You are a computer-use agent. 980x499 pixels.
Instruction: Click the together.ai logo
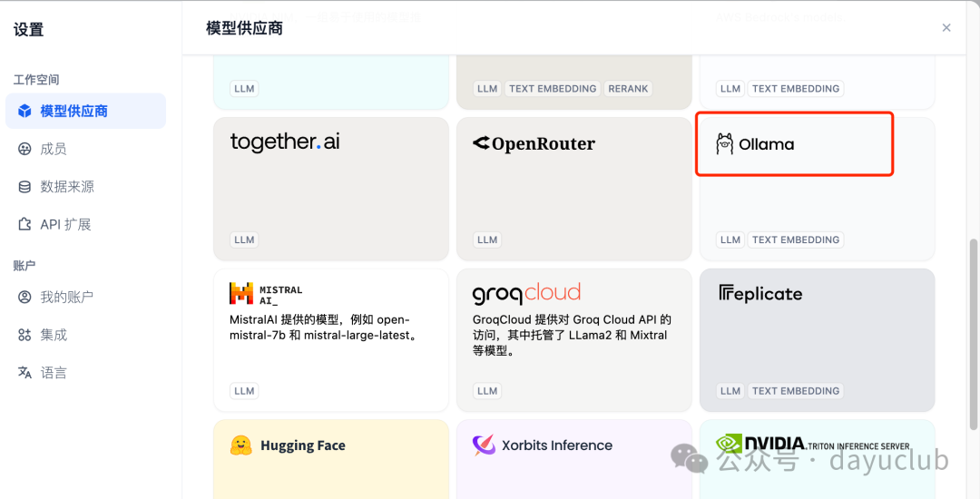(285, 142)
